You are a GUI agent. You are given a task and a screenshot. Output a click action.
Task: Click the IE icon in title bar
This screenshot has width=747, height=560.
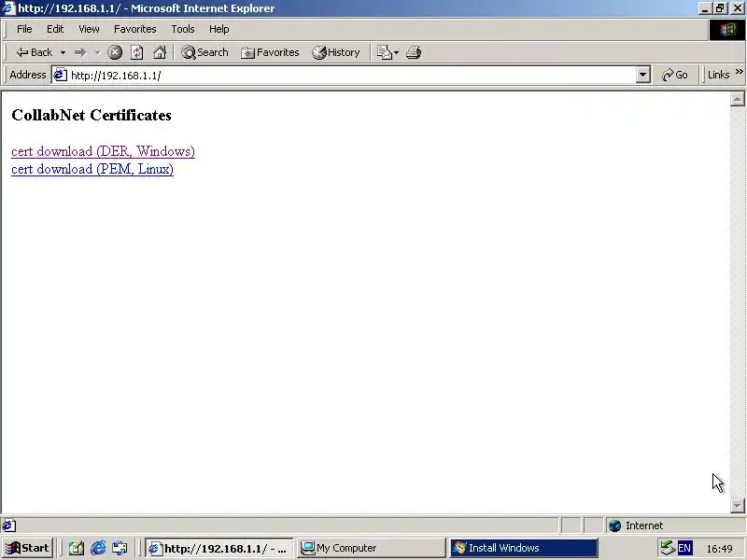(x=9, y=8)
